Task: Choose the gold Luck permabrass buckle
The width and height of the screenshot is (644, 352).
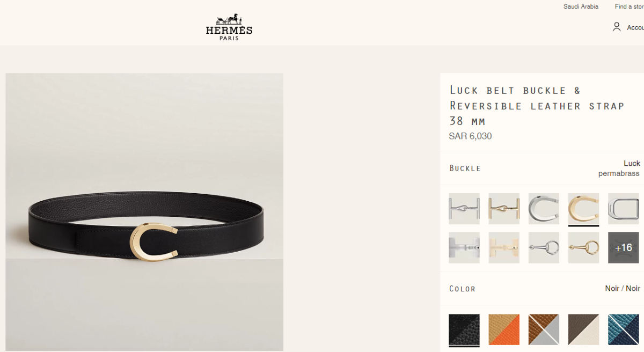Action: pyautogui.click(x=583, y=209)
